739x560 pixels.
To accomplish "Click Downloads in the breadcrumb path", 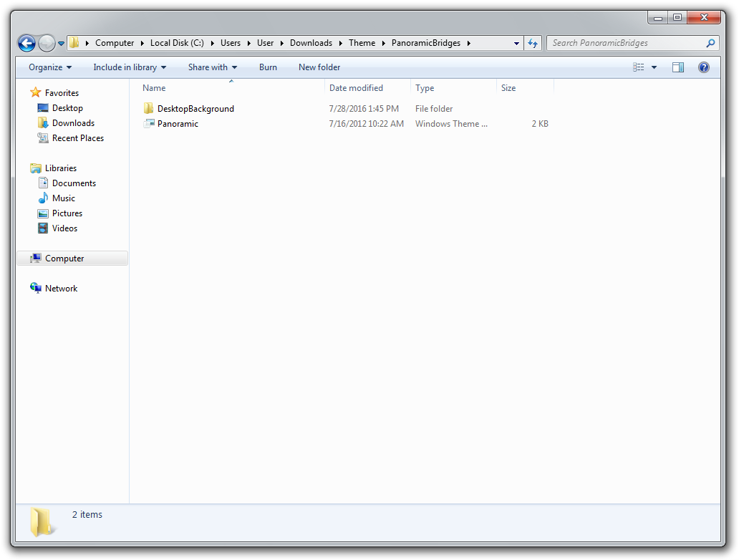I will 311,42.
